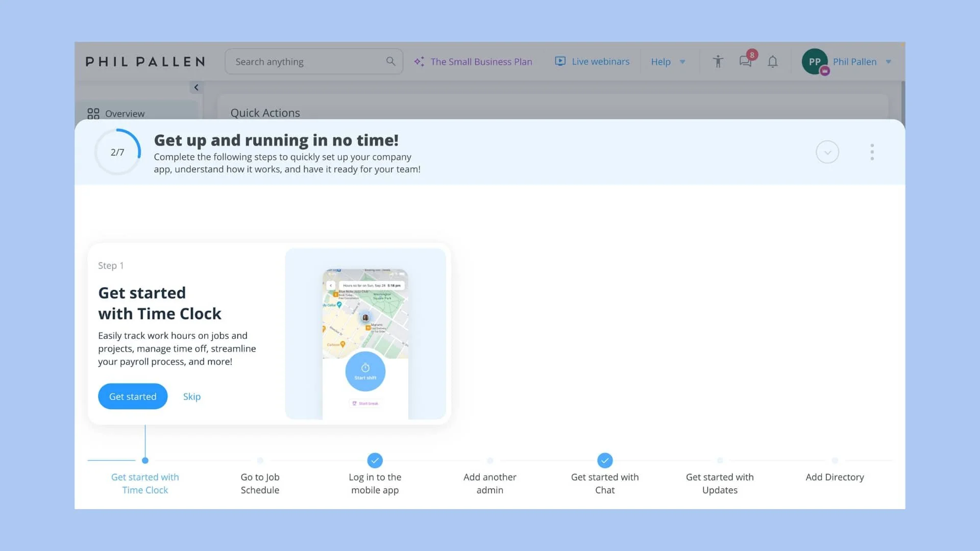Select the checkmark on Log in to the mobile app step
980x551 pixels.
[x=375, y=460]
